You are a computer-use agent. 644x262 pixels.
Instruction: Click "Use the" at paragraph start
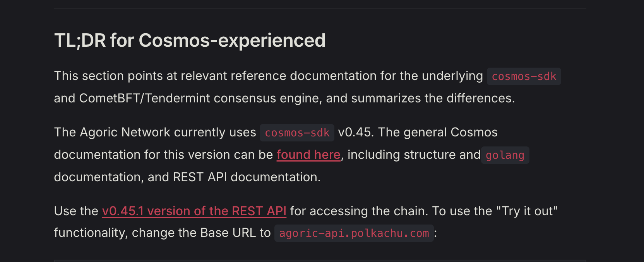click(76, 211)
